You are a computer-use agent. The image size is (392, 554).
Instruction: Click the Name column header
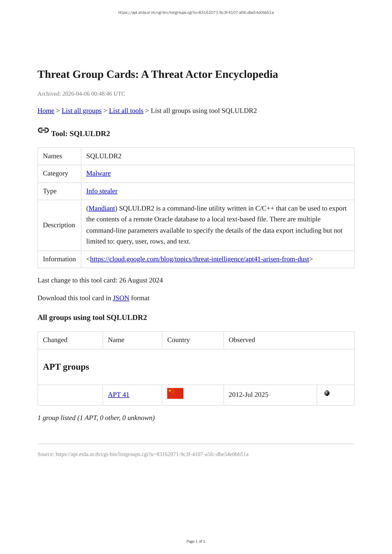(116, 340)
